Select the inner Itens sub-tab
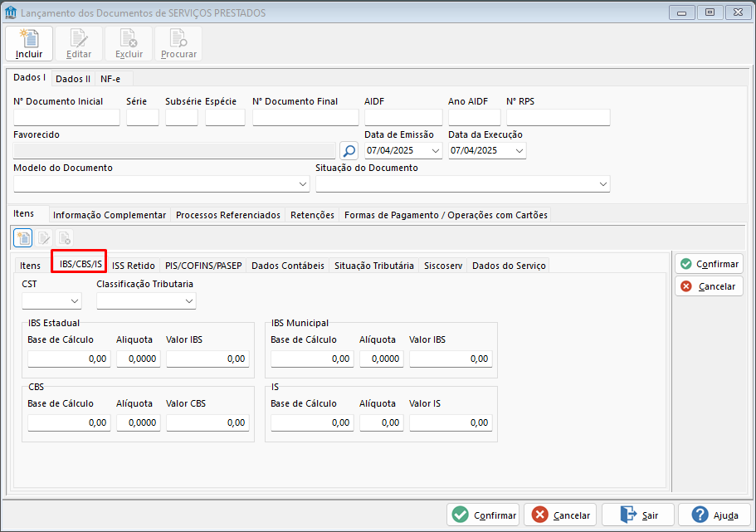The height and width of the screenshot is (532, 756). [31, 266]
